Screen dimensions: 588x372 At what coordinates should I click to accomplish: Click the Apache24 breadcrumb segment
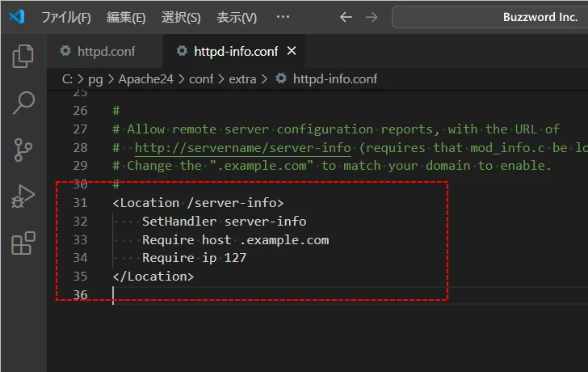pos(146,79)
